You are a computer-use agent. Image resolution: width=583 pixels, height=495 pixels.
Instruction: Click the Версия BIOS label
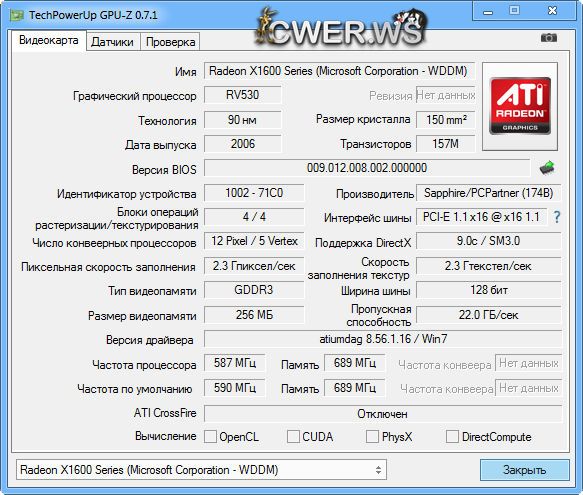click(x=164, y=170)
